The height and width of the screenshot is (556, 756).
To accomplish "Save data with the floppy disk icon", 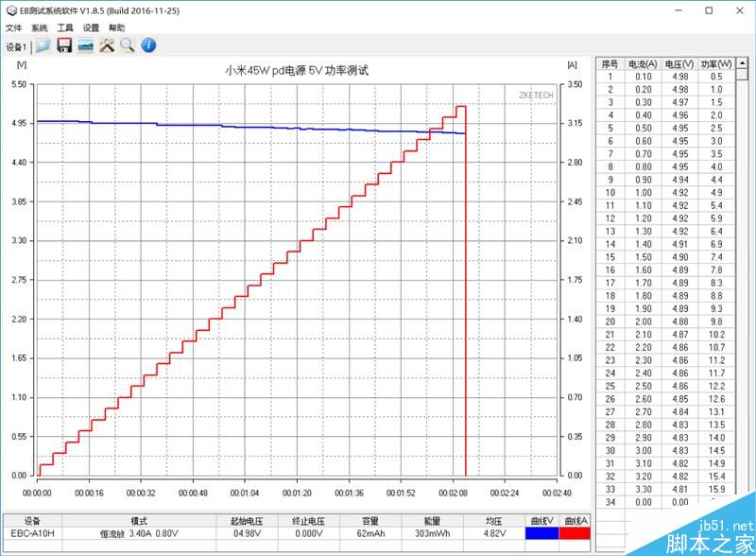I will [64, 45].
